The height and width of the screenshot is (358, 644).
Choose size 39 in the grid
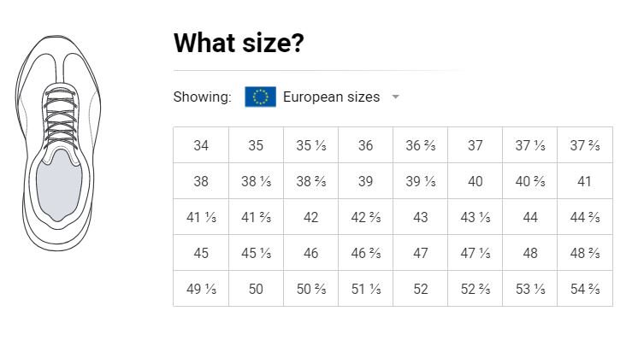pos(365,181)
